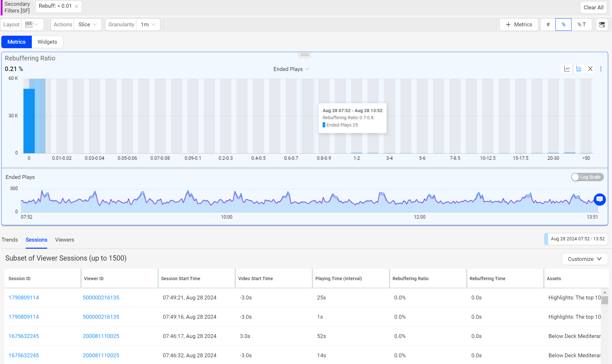The width and height of the screenshot is (612, 364).
Task: Open the chat support bubble
Action: tap(599, 199)
